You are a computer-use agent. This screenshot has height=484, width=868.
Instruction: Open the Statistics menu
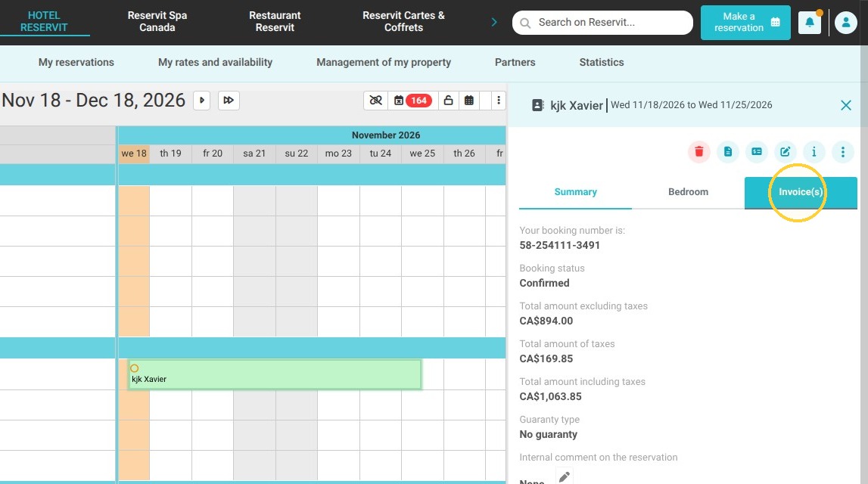point(602,63)
